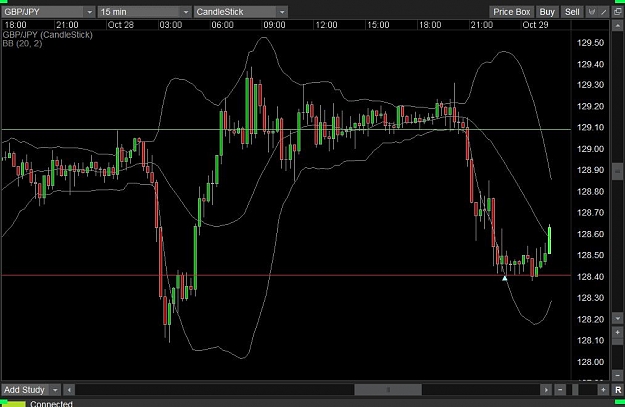
Task: Click the 129.00 price axis label
Action: pyautogui.click(x=590, y=149)
